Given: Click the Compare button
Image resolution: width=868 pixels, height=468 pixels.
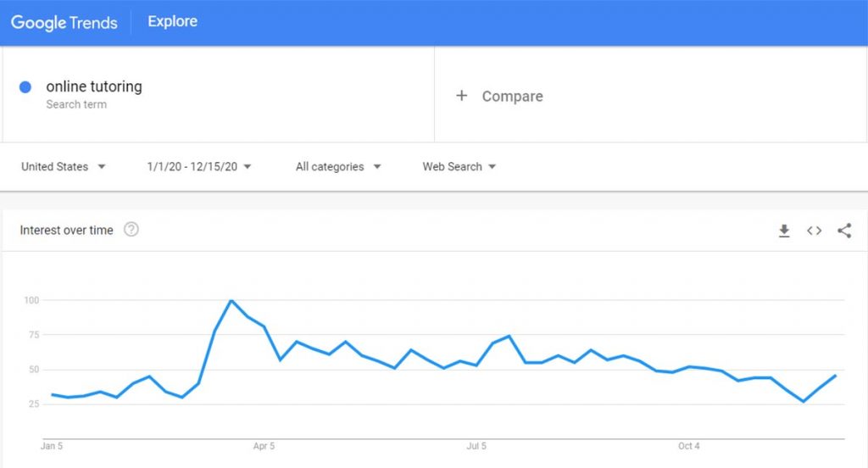Looking at the screenshot, I should (x=499, y=96).
